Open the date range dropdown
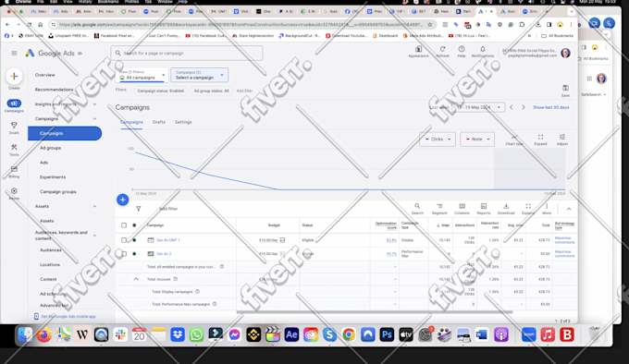This screenshot has height=364, width=629. tap(478, 107)
